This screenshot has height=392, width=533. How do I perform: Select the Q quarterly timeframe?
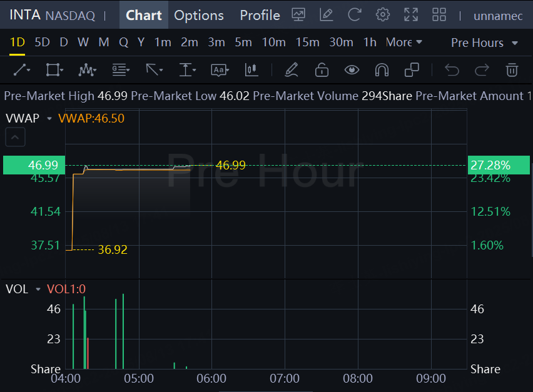pos(124,43)
